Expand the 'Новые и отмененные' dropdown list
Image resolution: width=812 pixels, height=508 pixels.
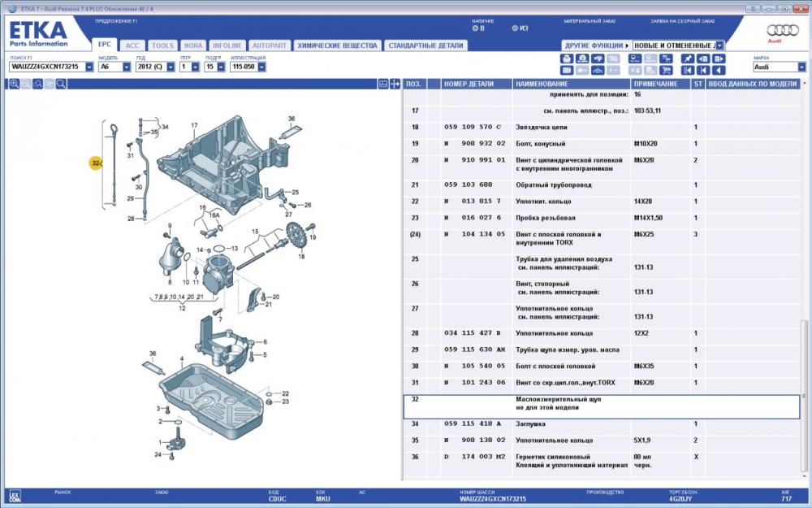click(x=719, y=46)
